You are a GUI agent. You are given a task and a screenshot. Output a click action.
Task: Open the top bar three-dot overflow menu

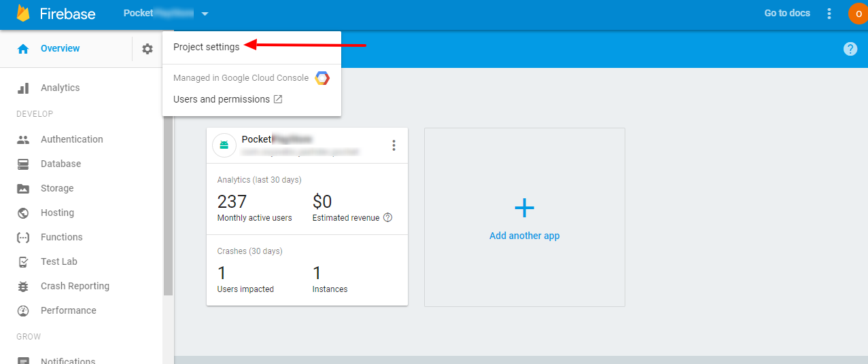click(829, 14)
